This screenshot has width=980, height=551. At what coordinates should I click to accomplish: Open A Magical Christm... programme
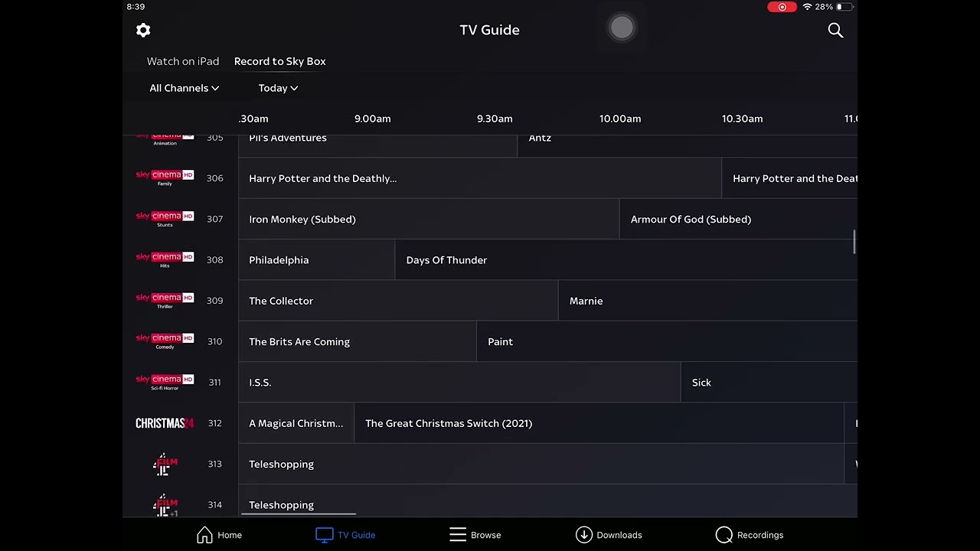click(x=296, y=423)
